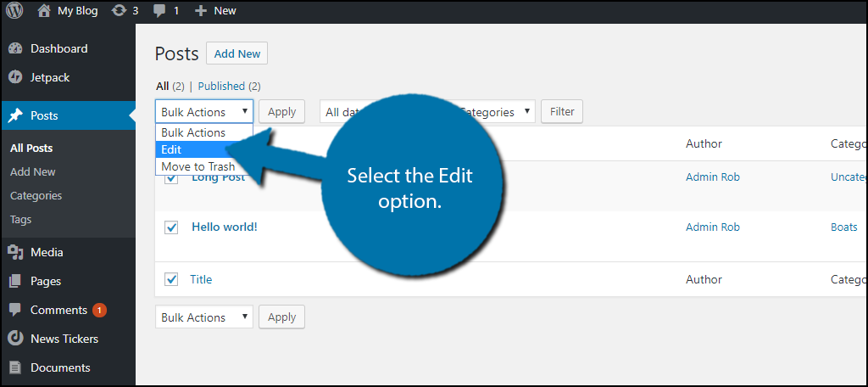Image resolution: width=868 pixels, height=387 pixels.
Task: Click the plus New icon
Action: point(201,10)
